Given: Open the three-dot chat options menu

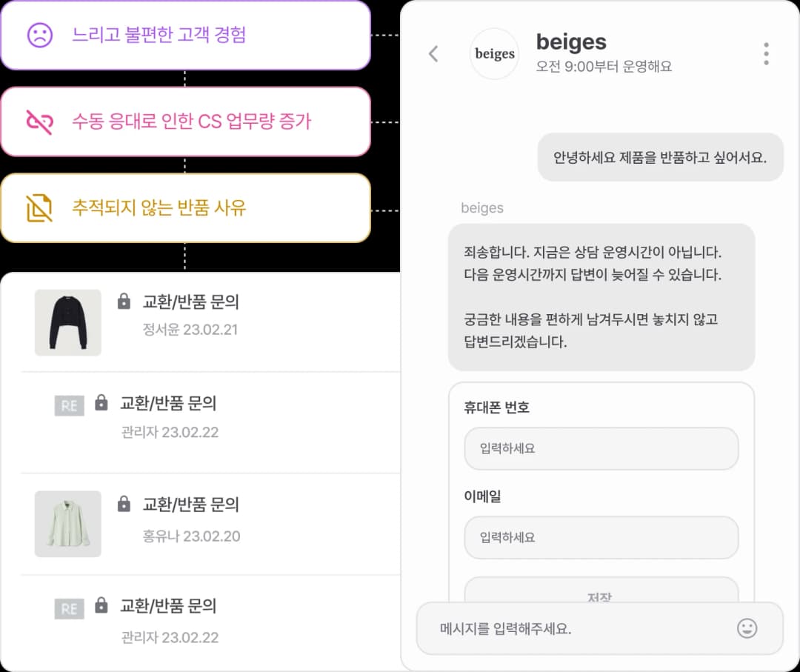Looking at the screenshot, I should (766, 53).
